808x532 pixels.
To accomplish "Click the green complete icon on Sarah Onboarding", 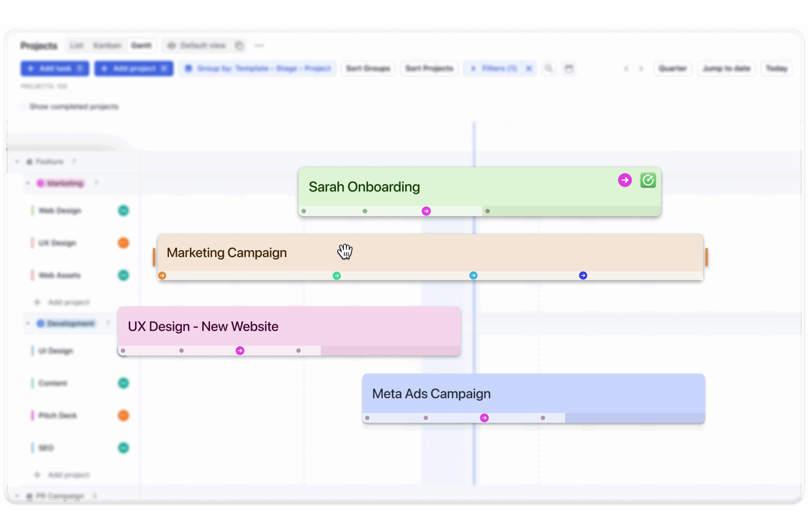I will click(x=648, y=180).
